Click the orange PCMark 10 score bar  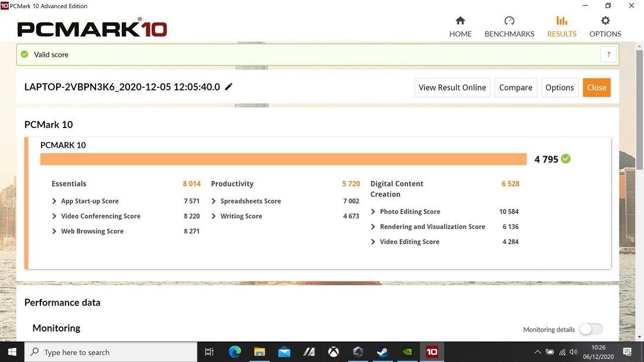pyautogui.click(x=283, y=159)
